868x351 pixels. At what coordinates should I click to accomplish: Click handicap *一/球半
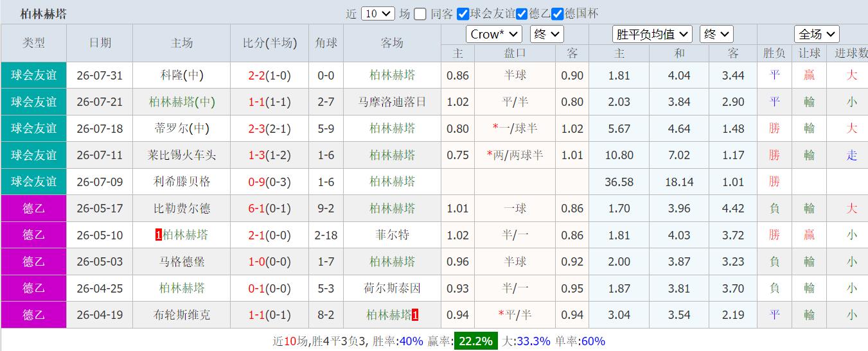(x=515, y=128)
